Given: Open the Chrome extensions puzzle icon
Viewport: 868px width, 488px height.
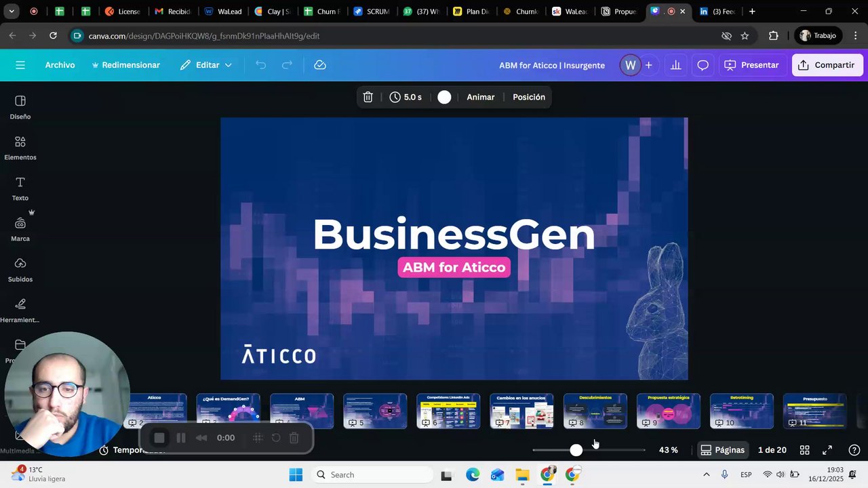Looking at the screenshot, I should tap(774, 36).
